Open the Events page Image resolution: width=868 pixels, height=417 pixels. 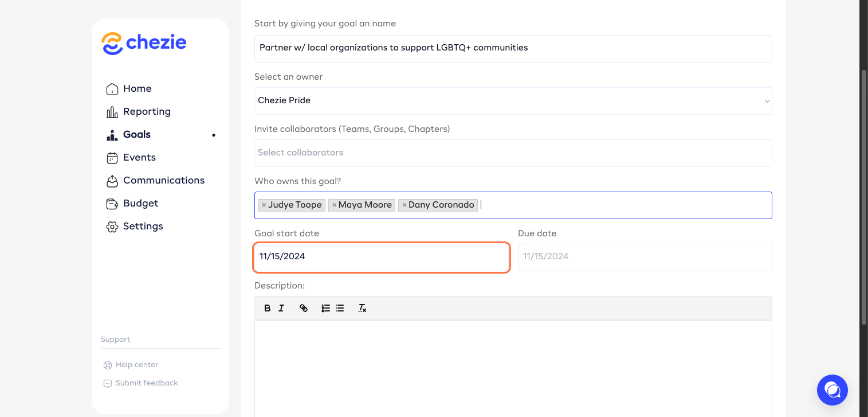139,157
